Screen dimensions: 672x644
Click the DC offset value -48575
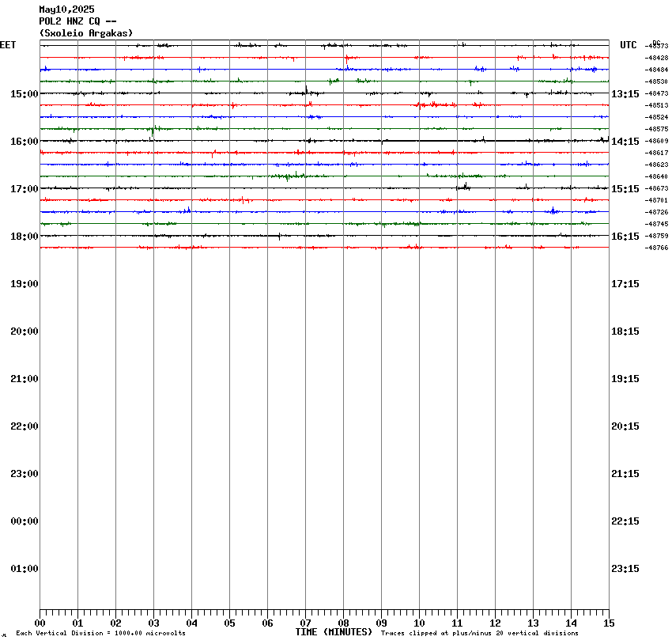pos(656,129)
